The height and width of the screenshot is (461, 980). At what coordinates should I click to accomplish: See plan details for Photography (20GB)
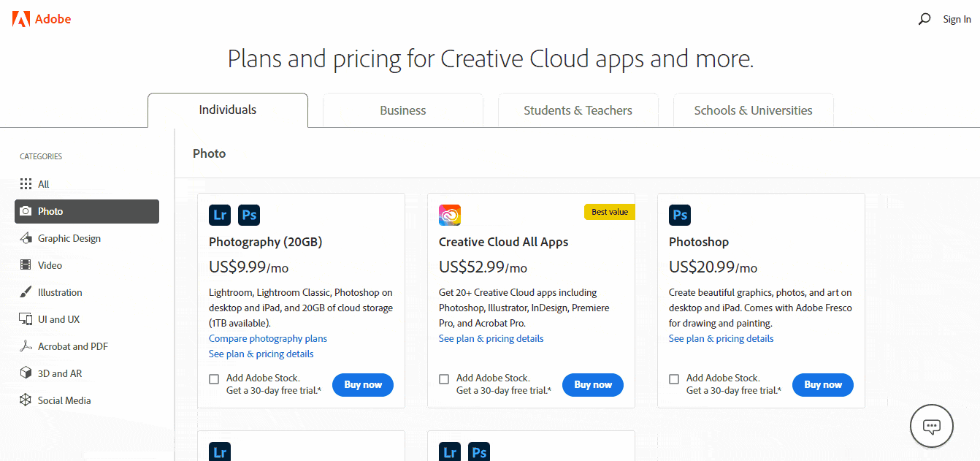[261, 354]
